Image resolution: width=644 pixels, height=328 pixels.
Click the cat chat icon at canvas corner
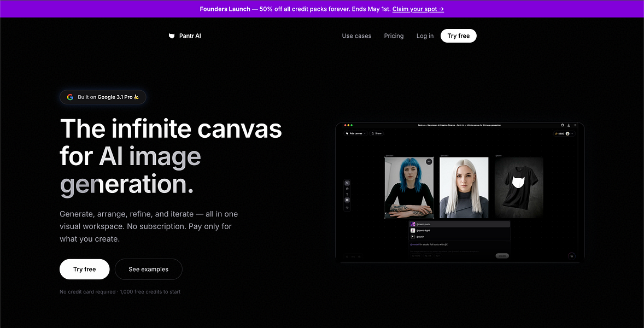571,256
